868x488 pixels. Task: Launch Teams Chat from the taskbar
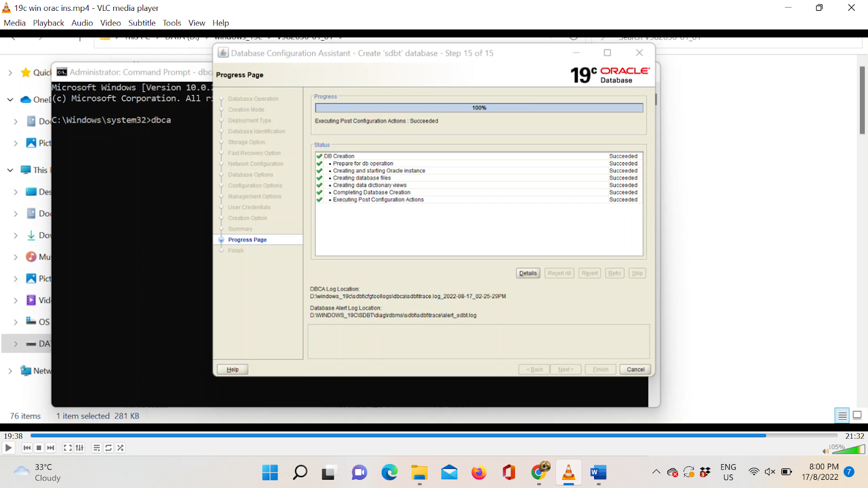pos(359,473)
